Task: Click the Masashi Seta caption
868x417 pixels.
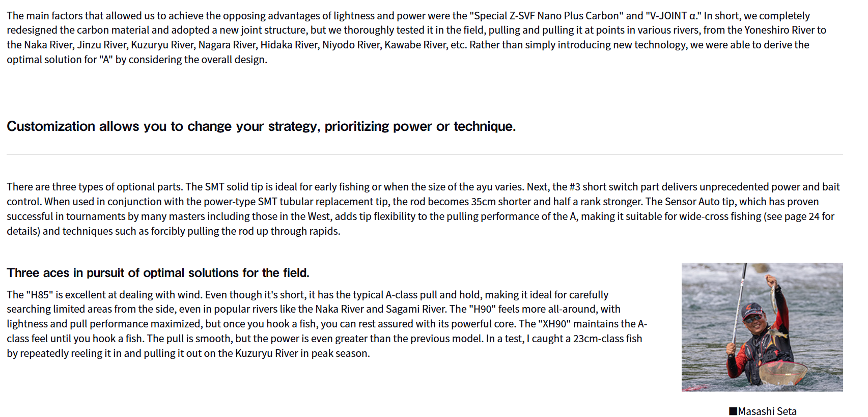Action: click(767, 411)
